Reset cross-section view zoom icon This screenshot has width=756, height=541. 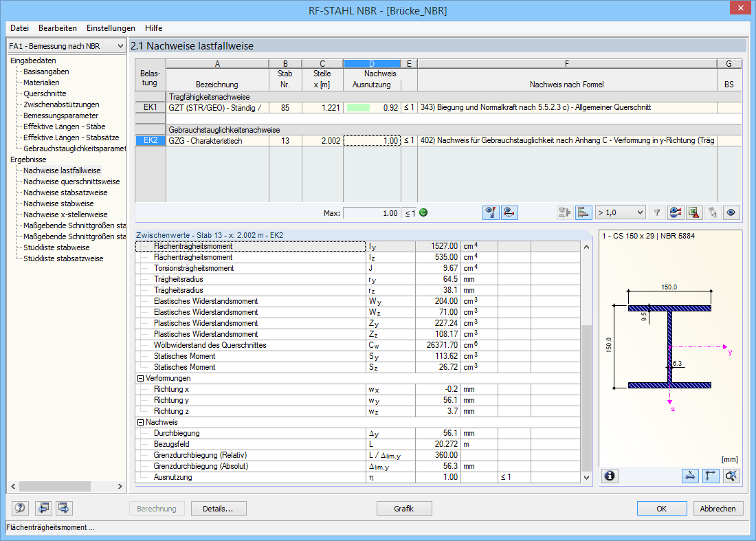point(731,476)
